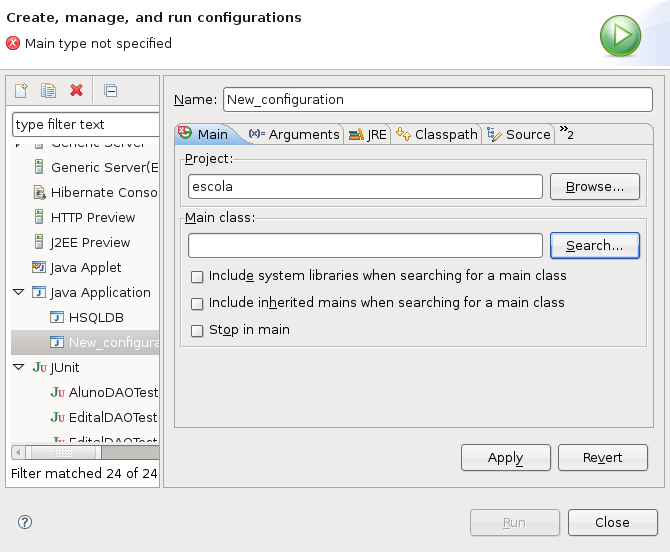The image size is (670, 552).
Task: Toggle the Stop in main checkbox
Action: coord(198,330)
